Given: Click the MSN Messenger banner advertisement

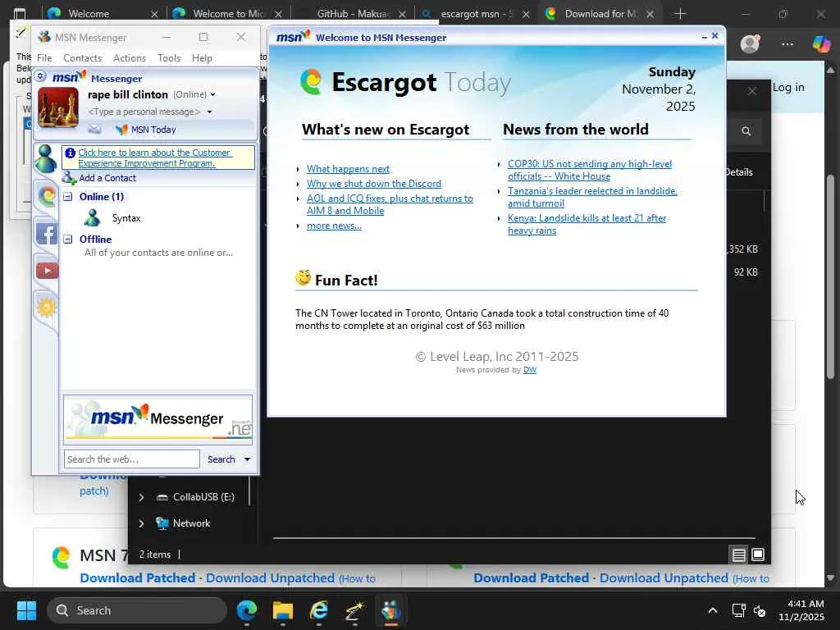Looking at the screenshot, I should (158, 419).
